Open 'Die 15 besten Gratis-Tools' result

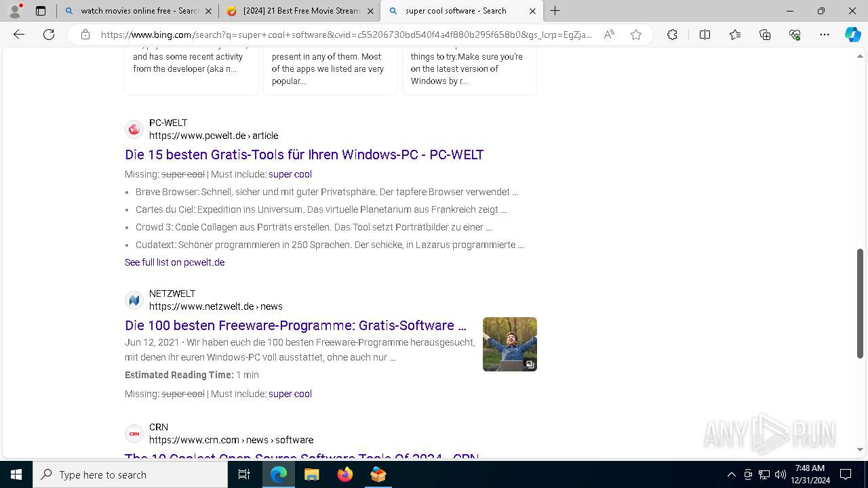pyautogui.click(x=304, y=155)
